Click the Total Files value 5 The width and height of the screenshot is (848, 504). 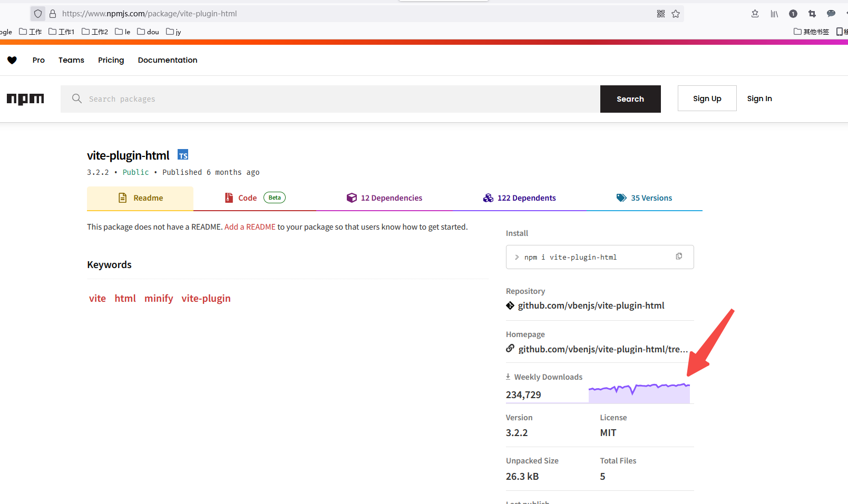603,477
